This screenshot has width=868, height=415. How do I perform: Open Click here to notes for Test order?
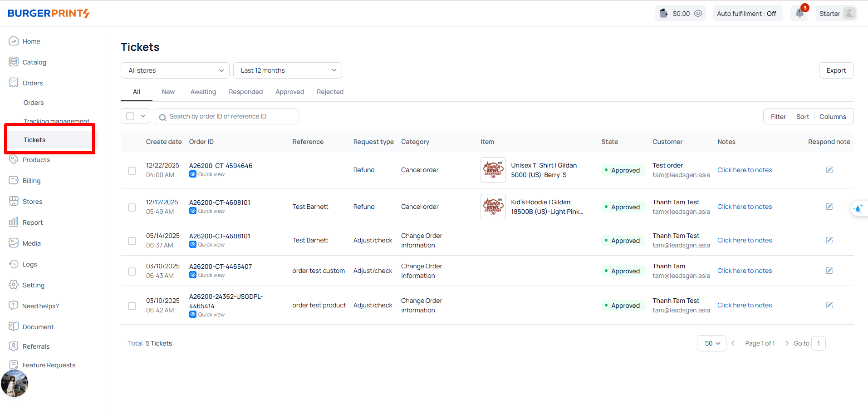[744, 170]
